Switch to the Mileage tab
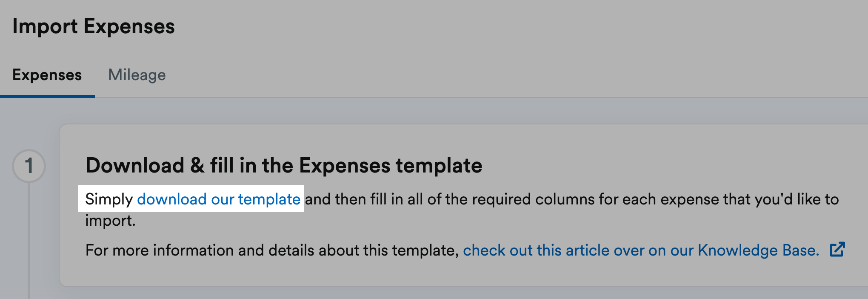Image resolution: width=868 pixels, height=299 pixels. coord(137,75)
